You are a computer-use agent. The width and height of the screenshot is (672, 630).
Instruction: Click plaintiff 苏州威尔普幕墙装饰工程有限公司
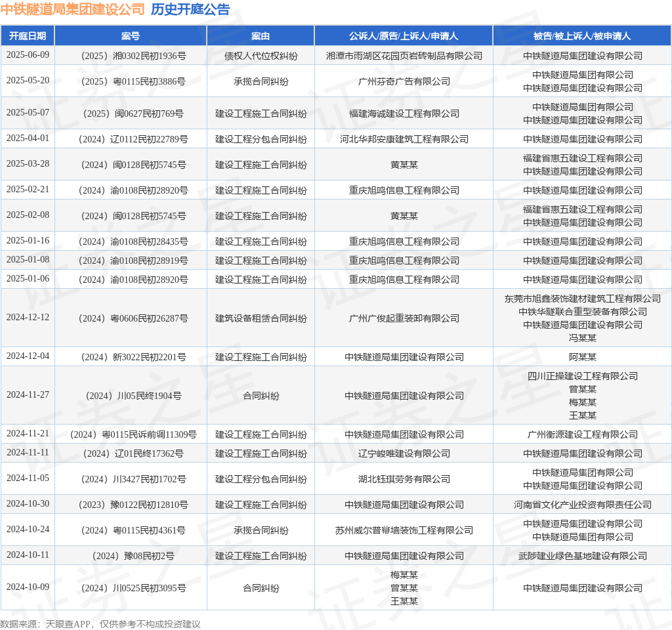pos(404,530)
